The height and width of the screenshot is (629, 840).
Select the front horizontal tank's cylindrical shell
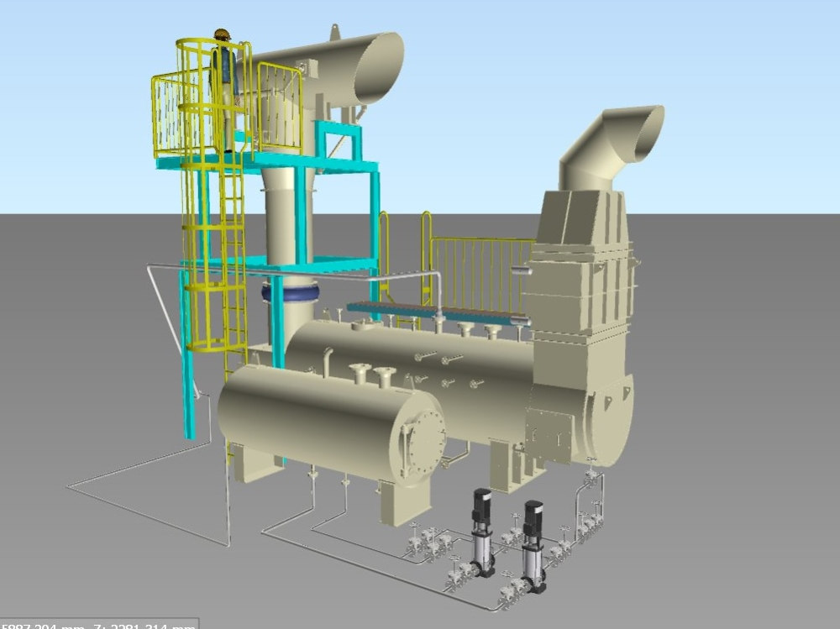[x=316, y=423]
